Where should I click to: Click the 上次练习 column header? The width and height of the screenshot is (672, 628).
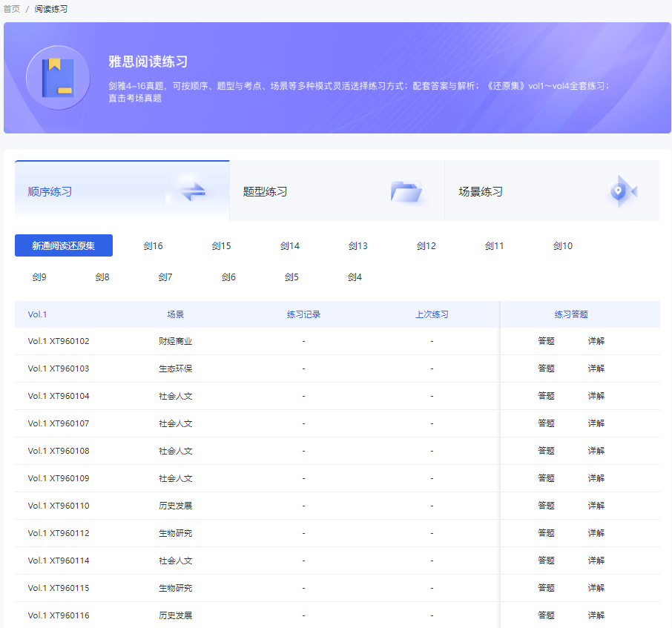432,314
